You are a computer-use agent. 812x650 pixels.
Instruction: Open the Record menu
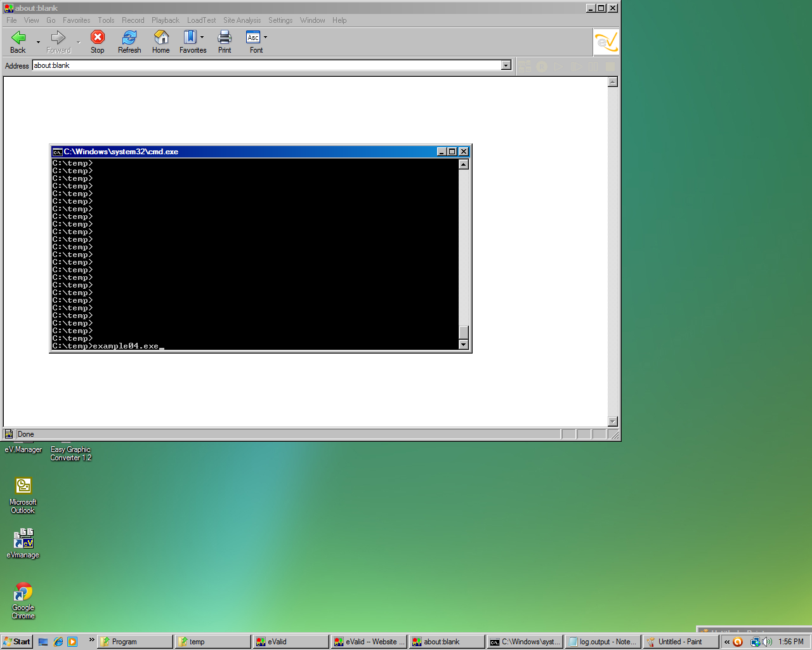[x=133, y=20]
